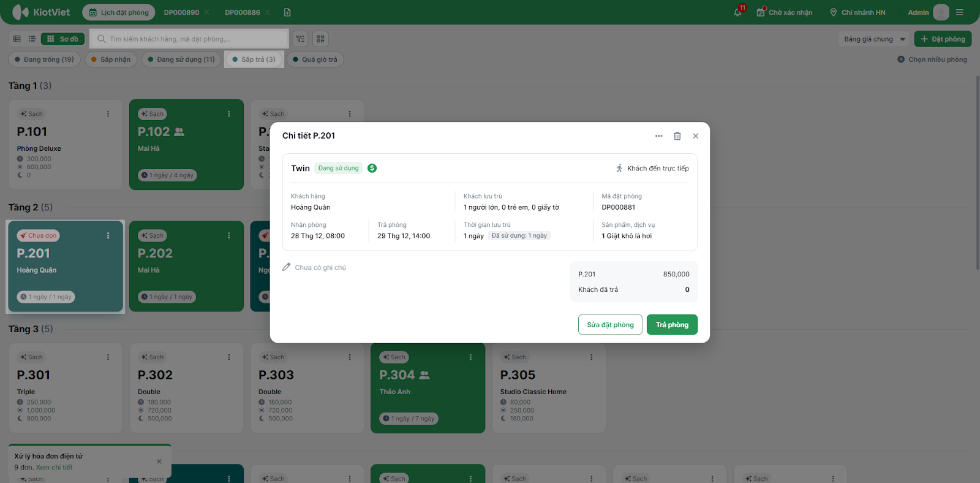Open the three-dot menu on room P.301
Viewport: 980px width, 483px height.
[108, 357]
